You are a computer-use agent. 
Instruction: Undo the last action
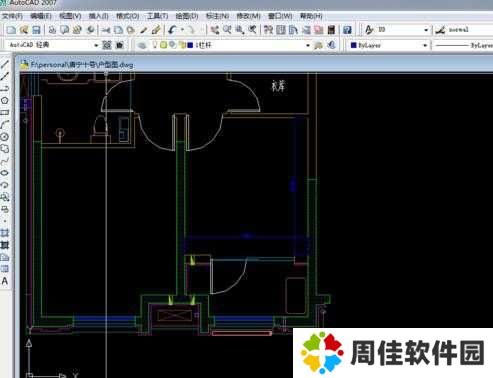[172, 30]
